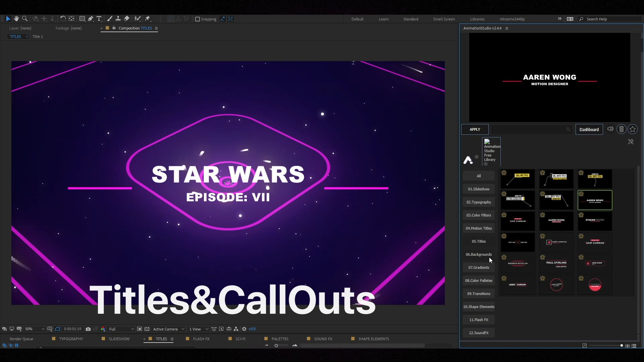Switch to the SLIDESHOW timeline tab

pos(119,339)
